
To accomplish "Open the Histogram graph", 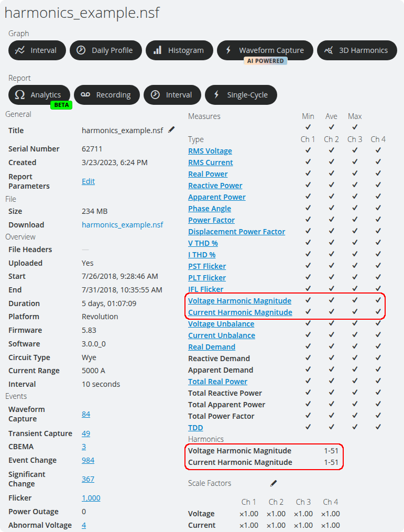I will pos(179,50).
